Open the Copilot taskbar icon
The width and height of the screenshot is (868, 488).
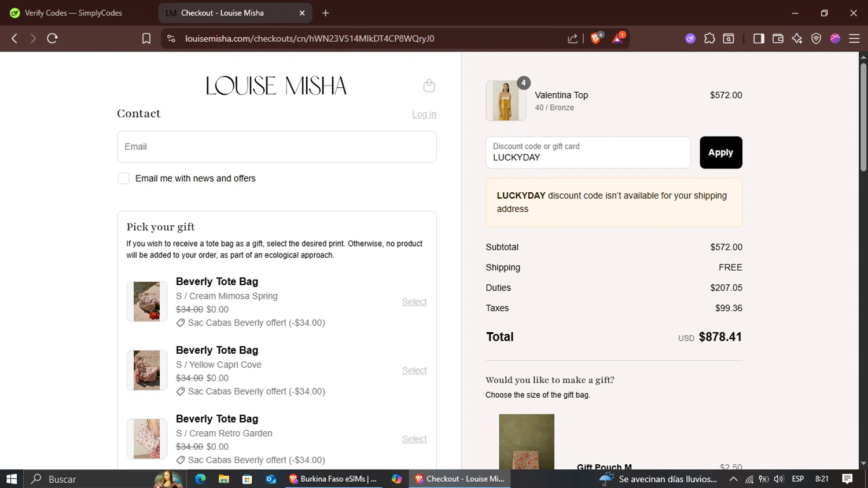tap(396, 479)
